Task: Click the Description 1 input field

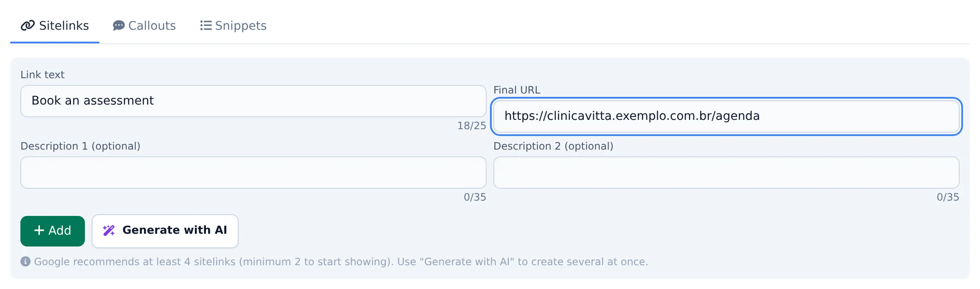Action: (x=253, y=173)
